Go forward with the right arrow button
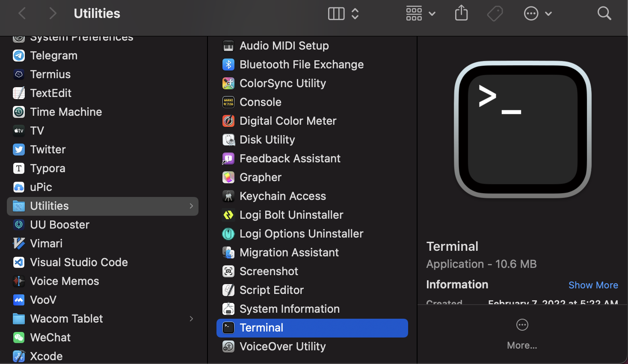This screenshot has height=364, width=628. [x=53, y=13]
